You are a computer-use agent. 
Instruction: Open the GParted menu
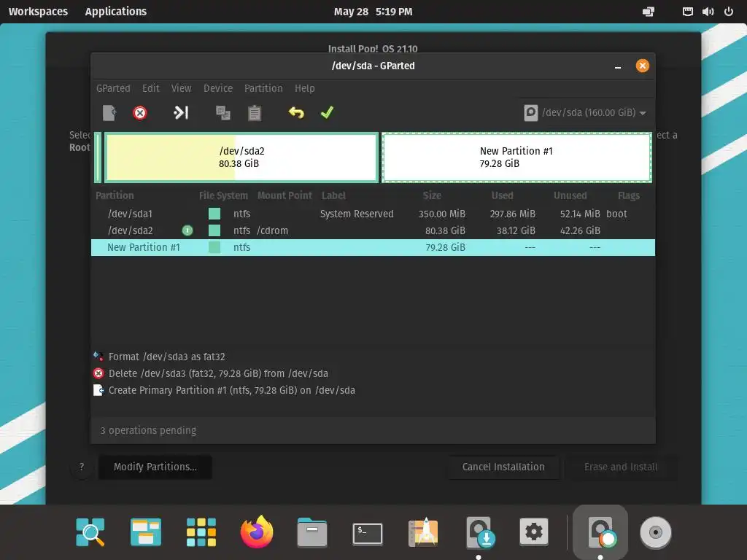point(113,88)
